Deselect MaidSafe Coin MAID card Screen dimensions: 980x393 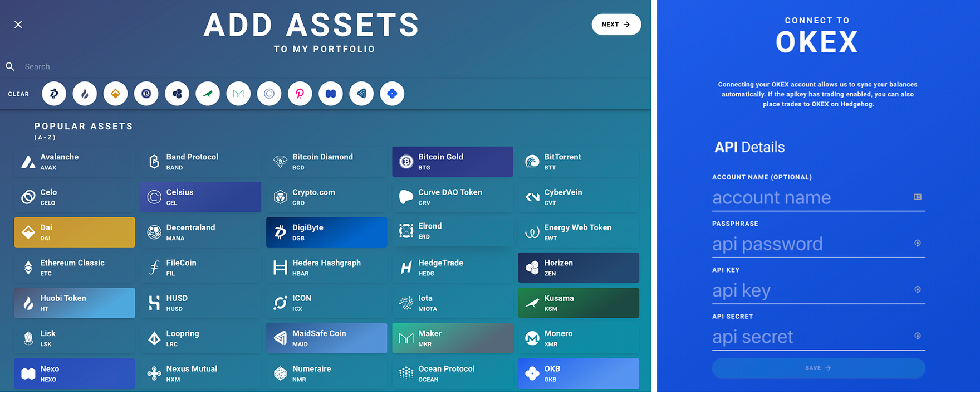[326, 338]
